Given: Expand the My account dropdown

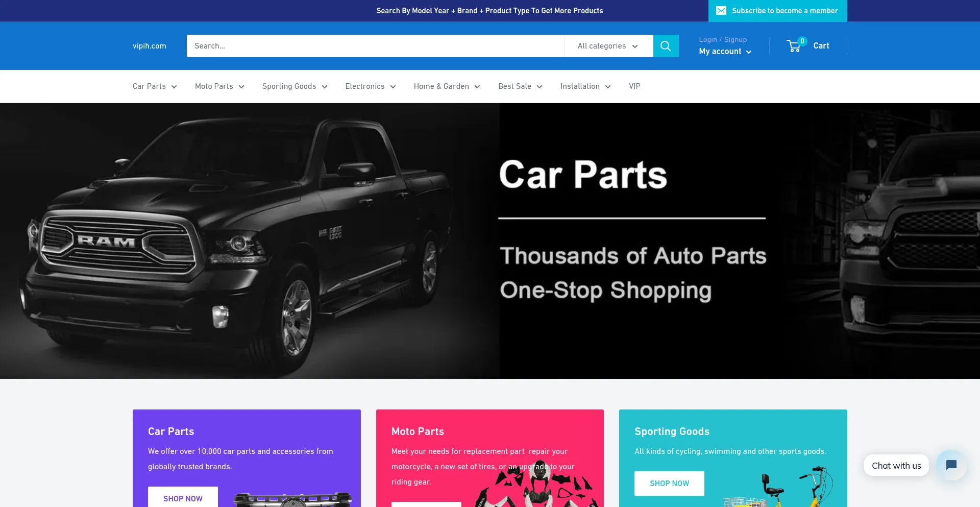Looking at the screenshot, I should coord(725,52).
